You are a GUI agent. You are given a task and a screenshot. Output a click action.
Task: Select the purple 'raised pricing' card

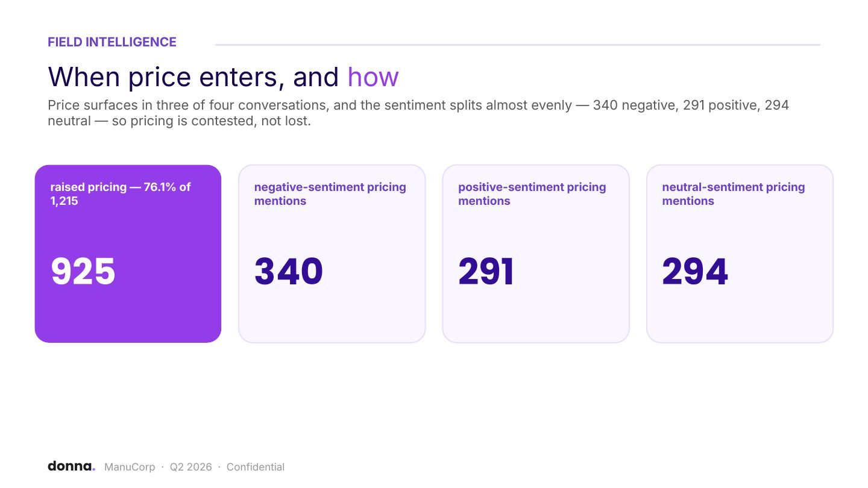point(128,254)
